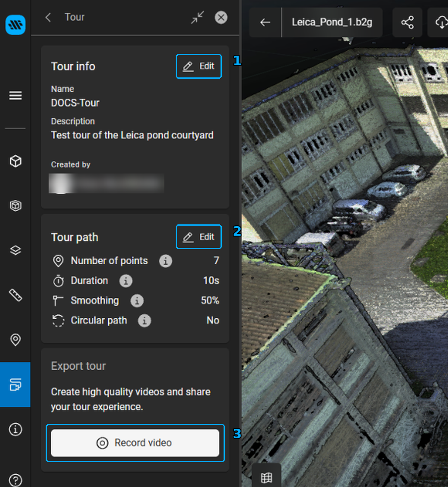Collapse the Tour panel with the minimize arrows

pos(197,17)
